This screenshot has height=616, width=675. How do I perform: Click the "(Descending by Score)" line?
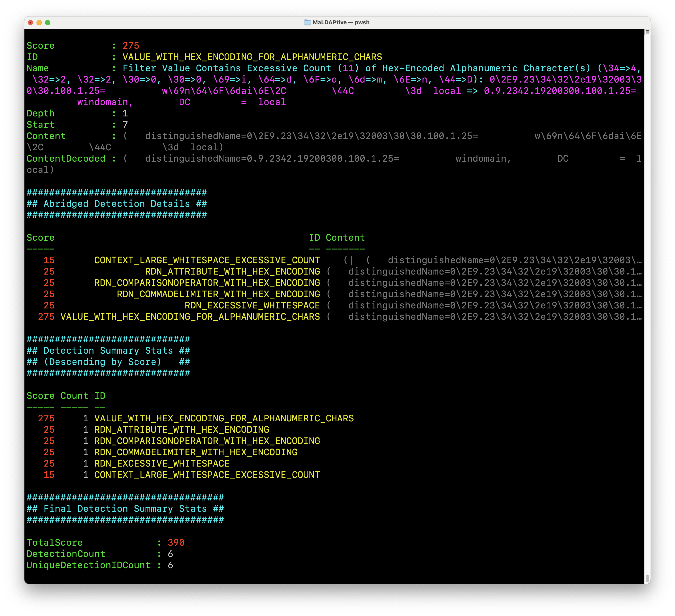tap(103, 362)
